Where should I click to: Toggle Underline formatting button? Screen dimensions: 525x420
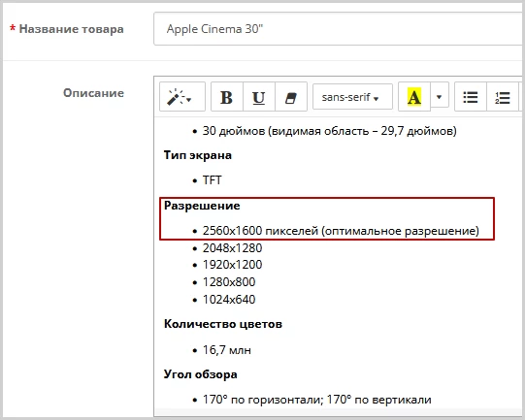pyautogui.click(x=259, y=97)
